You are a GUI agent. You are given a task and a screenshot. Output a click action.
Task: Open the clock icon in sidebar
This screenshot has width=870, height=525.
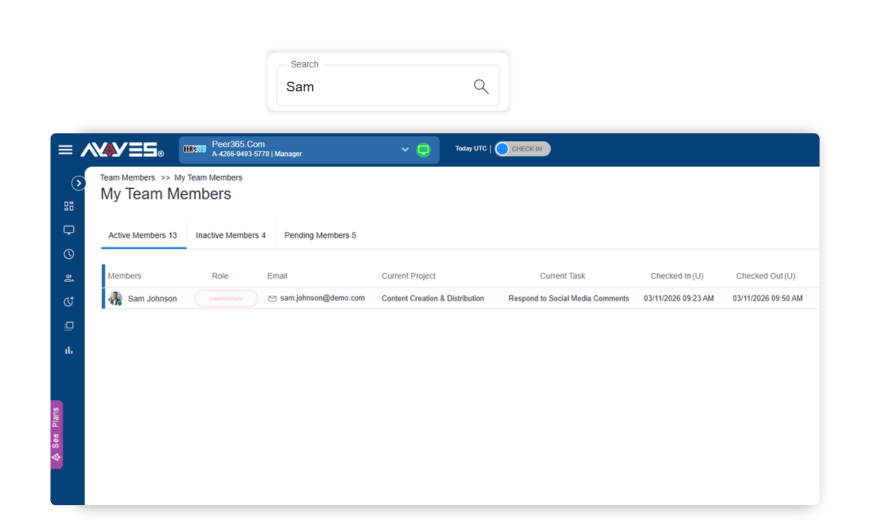click(69, 254)
